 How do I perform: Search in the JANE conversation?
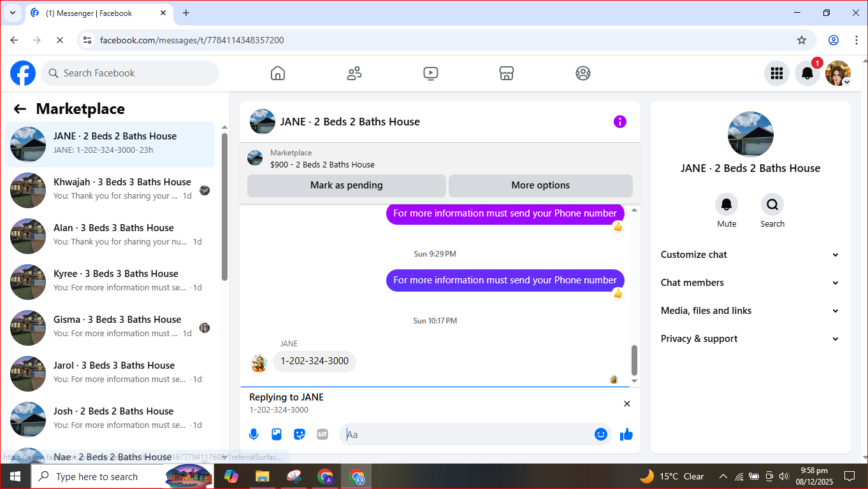(772, 204)
